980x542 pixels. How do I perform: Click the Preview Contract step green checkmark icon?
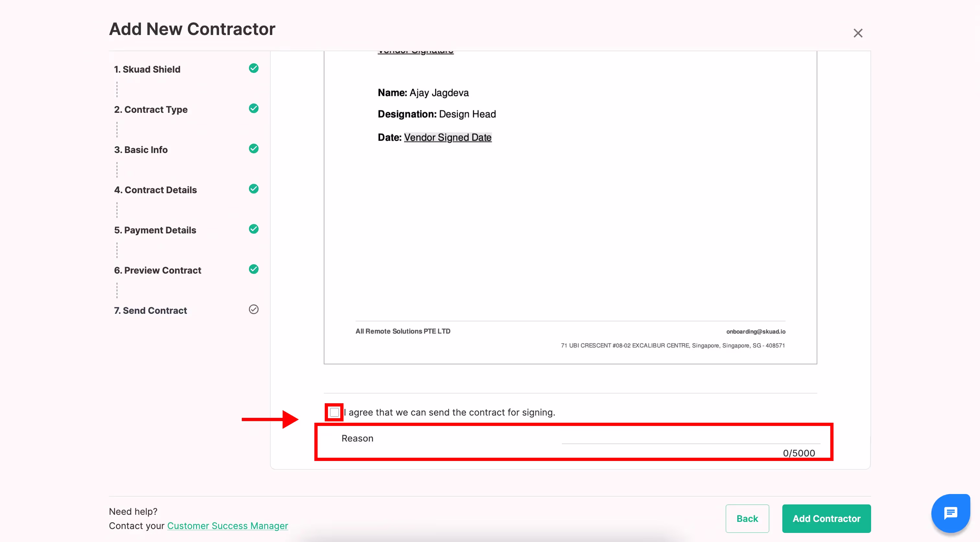coord(253,269)
